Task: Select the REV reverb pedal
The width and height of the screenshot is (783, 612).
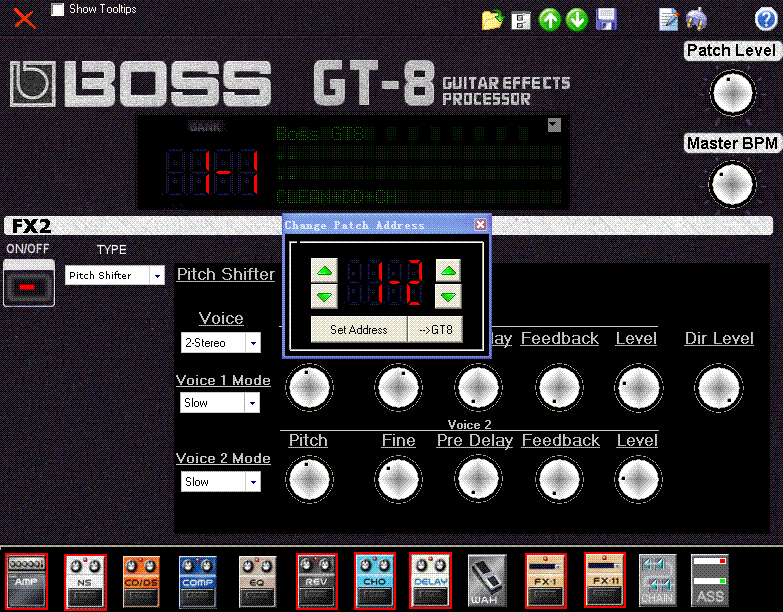Action: pos(317,582)
